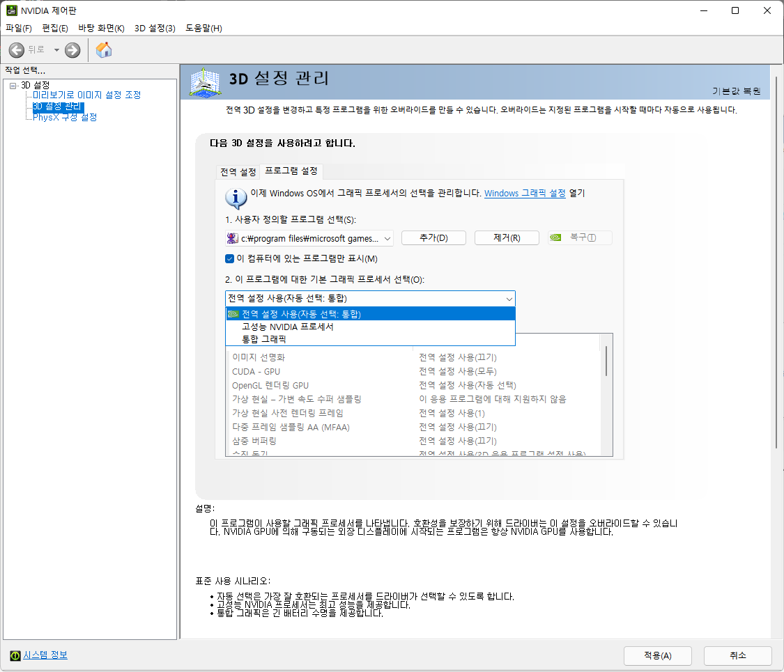The width and height of the screenshot is (784, 672).
Task: Select 다중 프레임 샘플링 AA (MFAA) row
Action: tap(413, 427)
